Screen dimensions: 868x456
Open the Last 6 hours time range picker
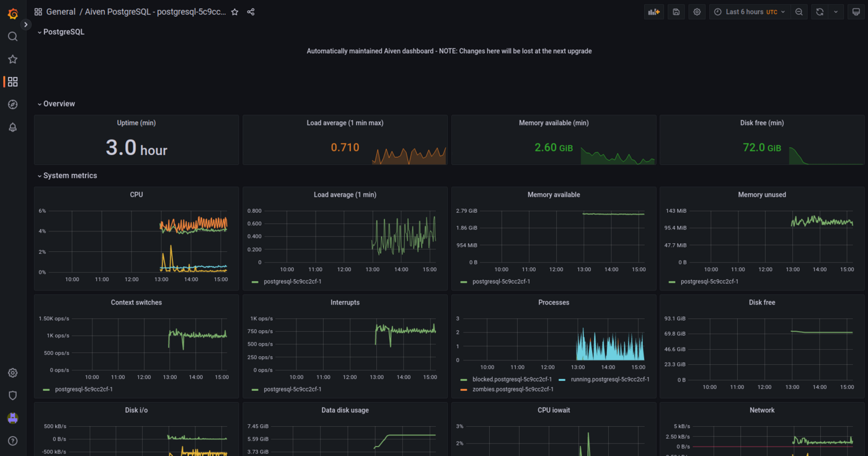pos(749,11)
